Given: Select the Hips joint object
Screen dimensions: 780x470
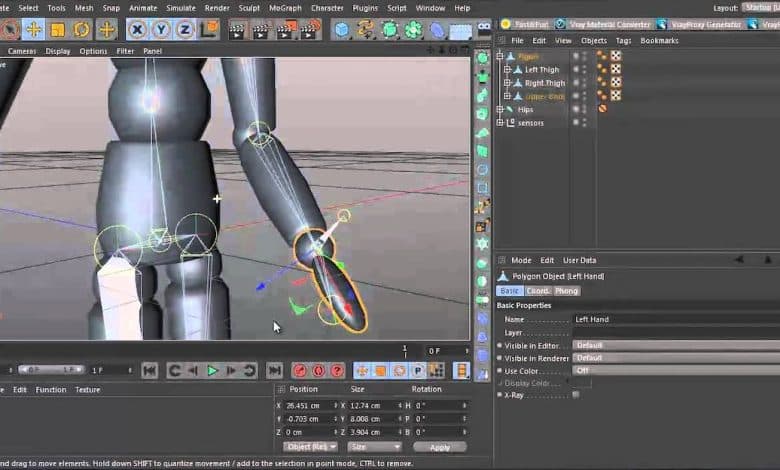Looking at the screenshot, I should click(x=525, y=109).
